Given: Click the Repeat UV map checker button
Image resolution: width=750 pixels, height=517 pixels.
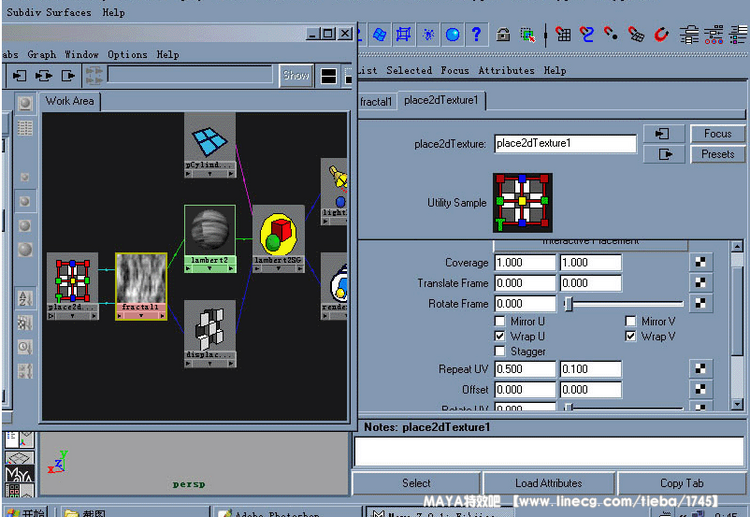Looking at the screenshot, I should coord(700,369).
